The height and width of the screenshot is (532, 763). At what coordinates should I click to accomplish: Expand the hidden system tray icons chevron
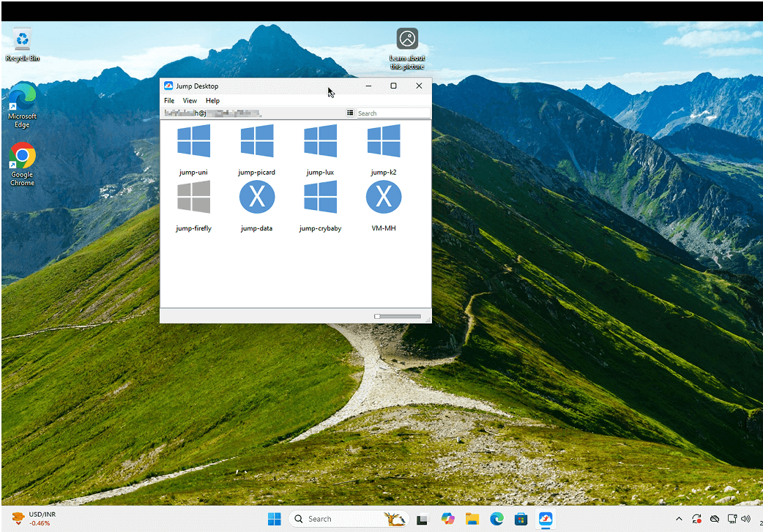[x=679, y=520]
